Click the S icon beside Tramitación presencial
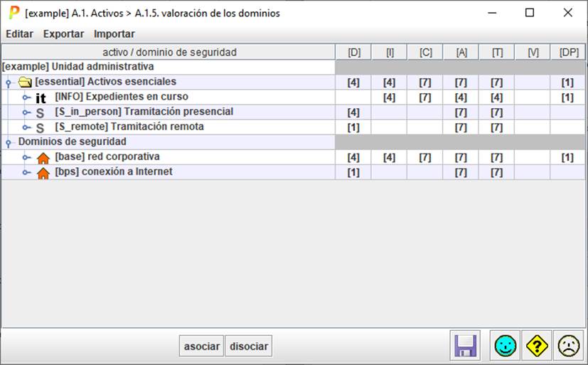588x365 pixels. tap(40, 113)
